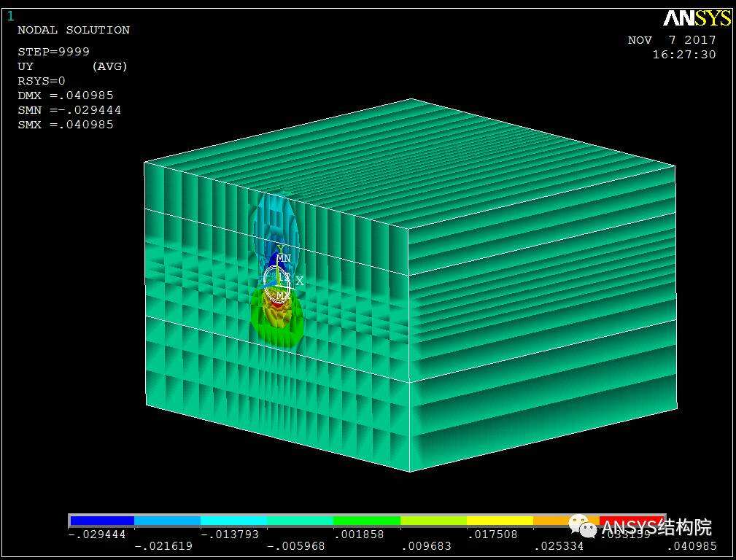
Task: Click the cyan legend band near -.013793
Action: tap(233, 521)
